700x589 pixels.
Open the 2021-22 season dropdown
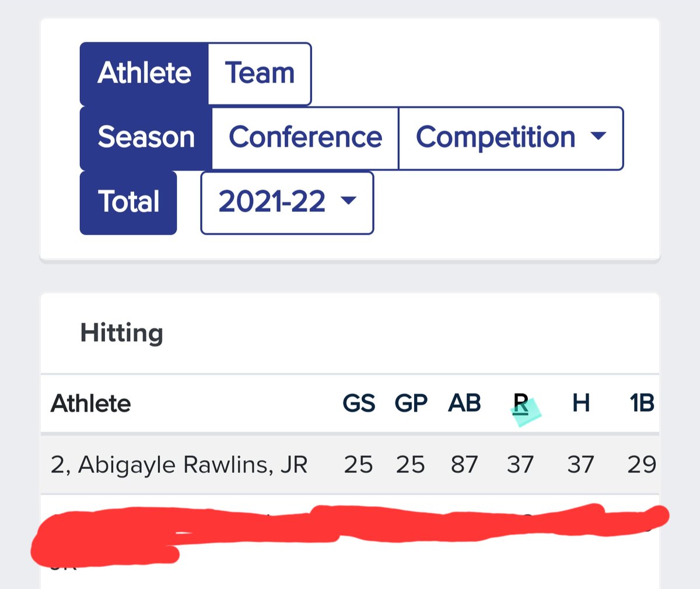[x=287, y=202]
